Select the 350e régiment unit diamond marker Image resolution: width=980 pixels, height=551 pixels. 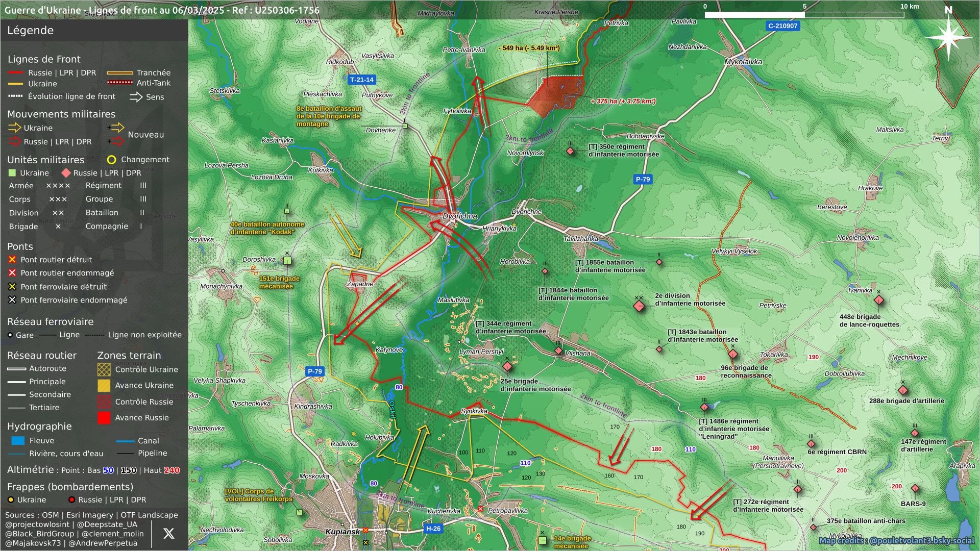571,152
